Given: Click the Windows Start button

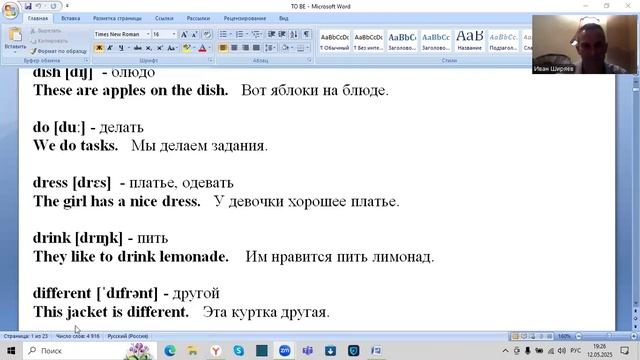Looking at the screenshot, I should point(11,351).
